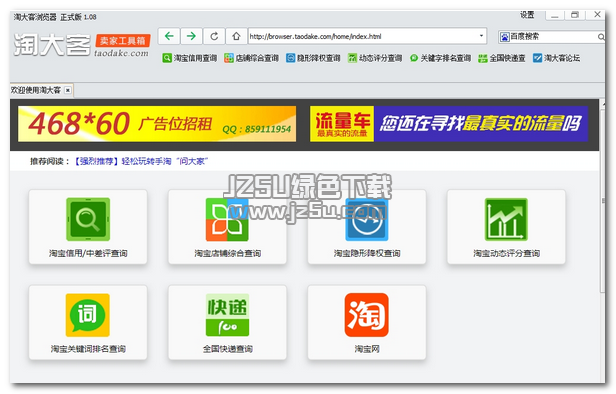616x394 pixels.
Task: Click the scroll-up arrow of the page scrollbar
Action: tap(602, 104)
